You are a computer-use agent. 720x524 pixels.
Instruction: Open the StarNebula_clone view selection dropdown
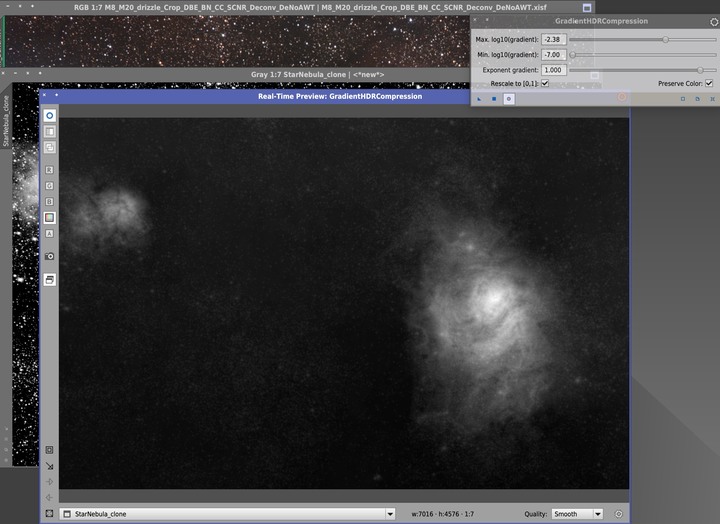[x=228, y=514]
